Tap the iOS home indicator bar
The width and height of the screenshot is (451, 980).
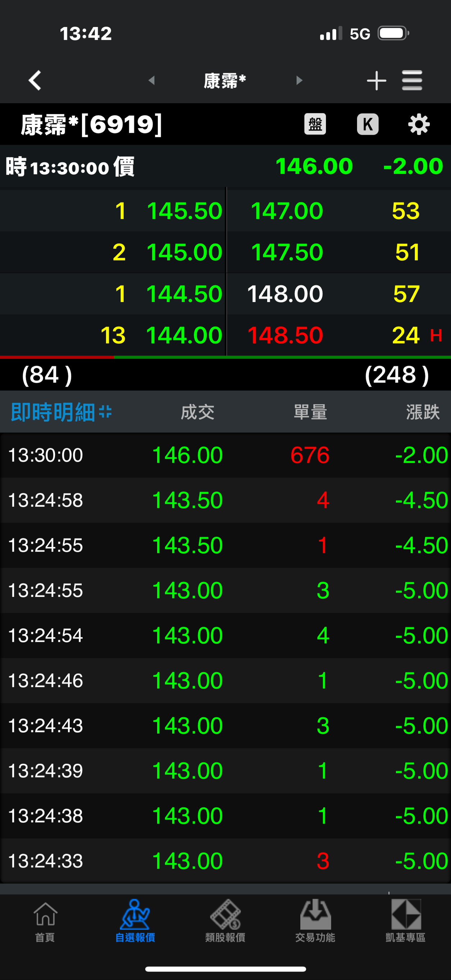tap(225, 968)
